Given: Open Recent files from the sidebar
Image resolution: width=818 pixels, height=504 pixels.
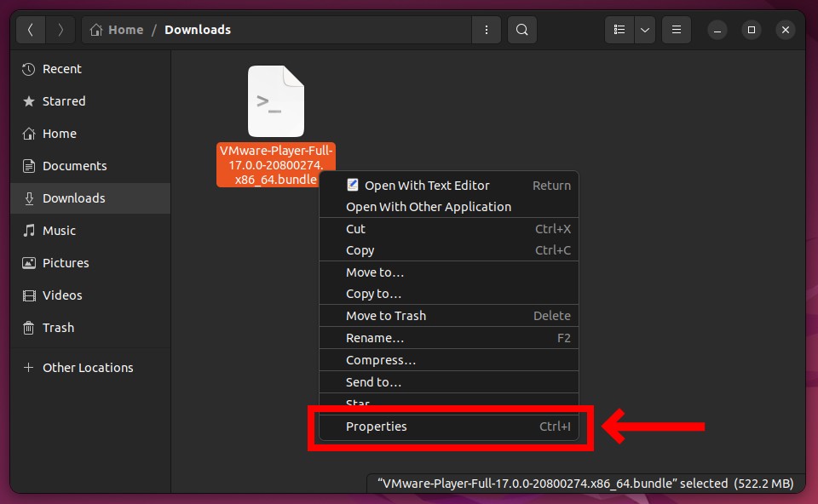Looking at the screenshot, I should 61,69.
